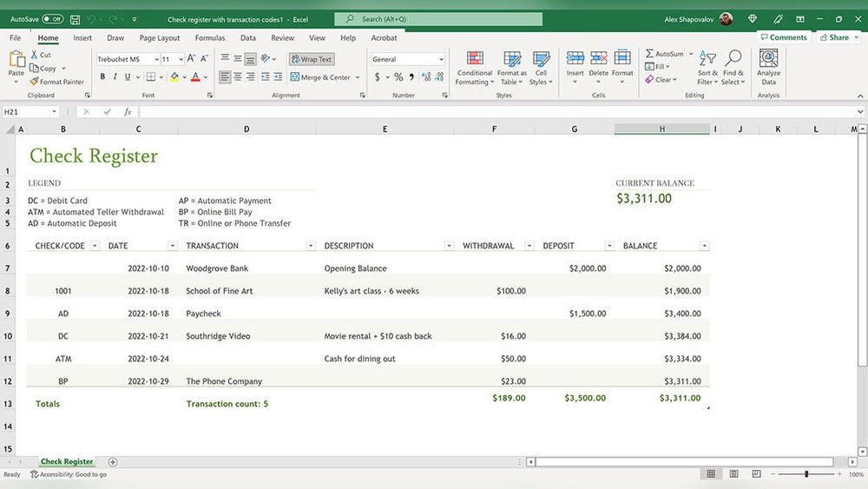The height and width of the screenshot is (489, 868).
Task: Click the zoom slider in status bar
Action: coord(806,474)
